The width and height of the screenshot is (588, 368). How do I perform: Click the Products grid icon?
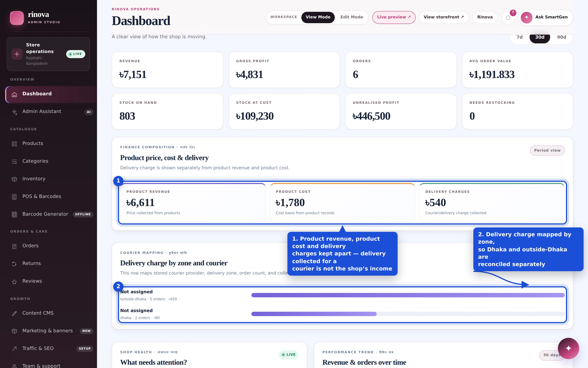coord(14,144)
